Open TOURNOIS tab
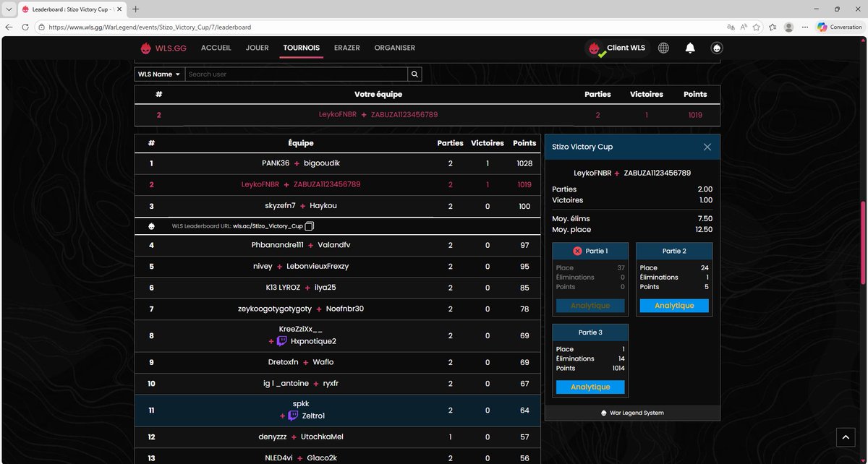 302,48
